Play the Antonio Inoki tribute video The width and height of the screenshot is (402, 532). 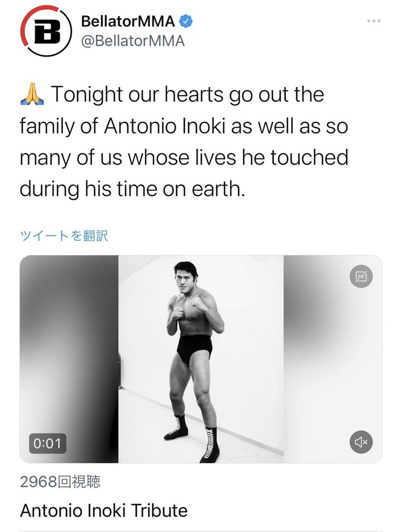click(201, 359)
